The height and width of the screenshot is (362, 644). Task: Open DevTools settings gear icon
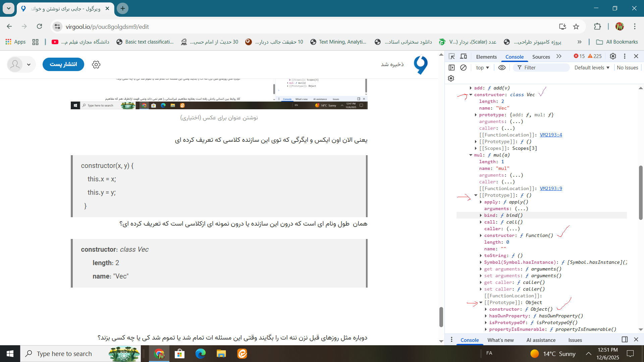pyautogui.click(x=613, y=56)
